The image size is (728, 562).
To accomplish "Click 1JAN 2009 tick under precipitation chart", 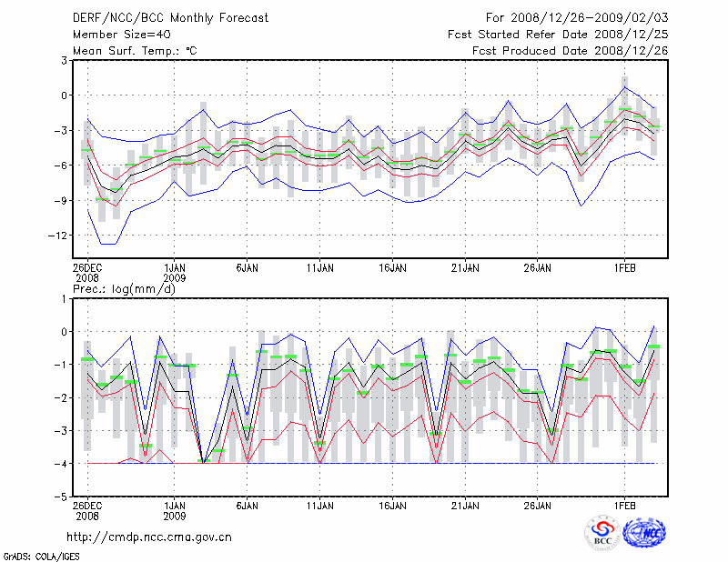I will (175, 508).
